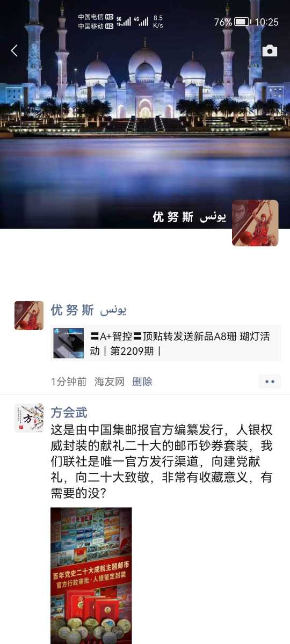
Task: Open the small avatar beside 优努斯's post
Action: point(29,316)
